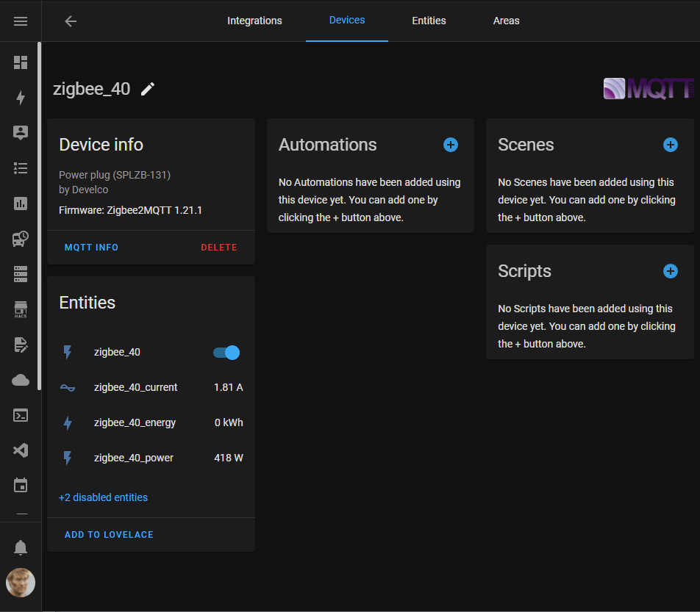This screenshot has height=612, width=700.
Task: Open the History bar-chart icon in the sidebar
Action: (21, 204)
